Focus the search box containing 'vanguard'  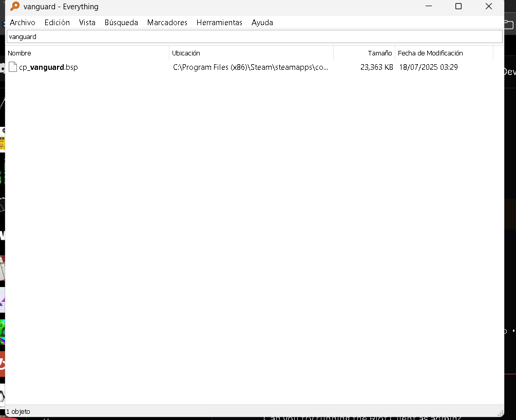tap(254, 36)
